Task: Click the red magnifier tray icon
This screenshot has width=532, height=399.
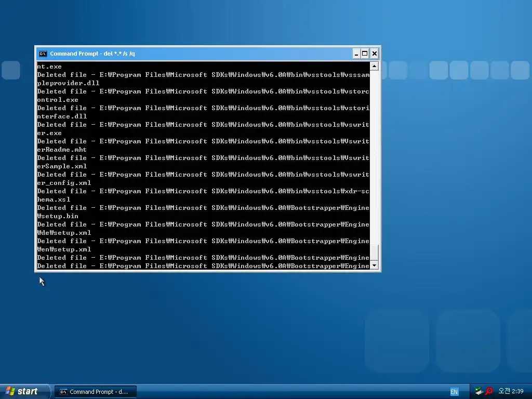Action: pos(489,391)
